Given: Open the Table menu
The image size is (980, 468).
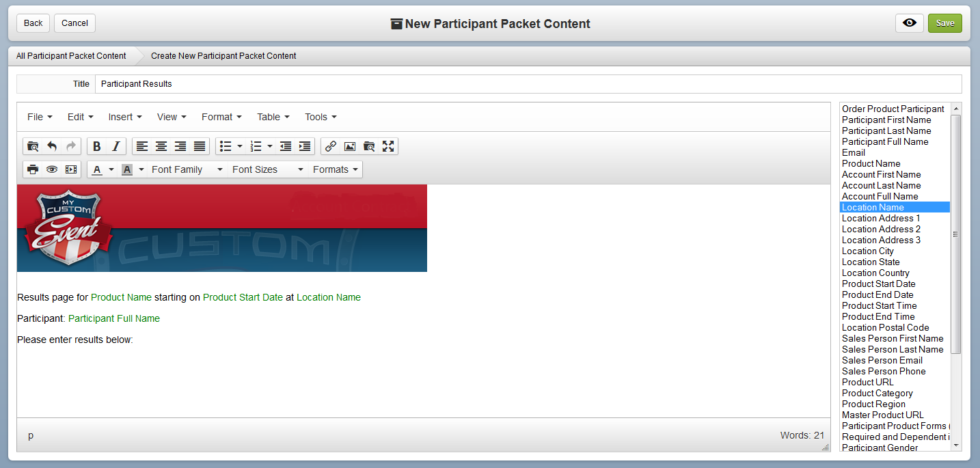Looking at the screenshot, I should [x=273, y=117].
